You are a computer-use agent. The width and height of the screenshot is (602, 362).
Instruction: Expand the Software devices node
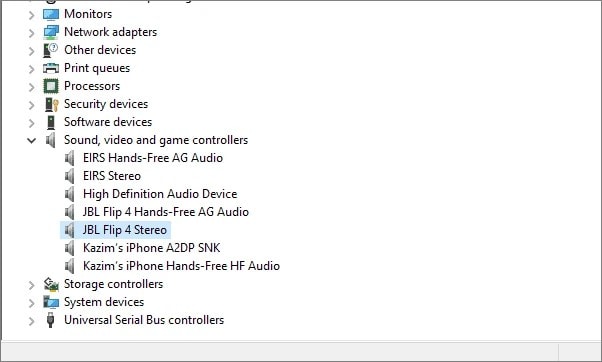pos(31,123)
